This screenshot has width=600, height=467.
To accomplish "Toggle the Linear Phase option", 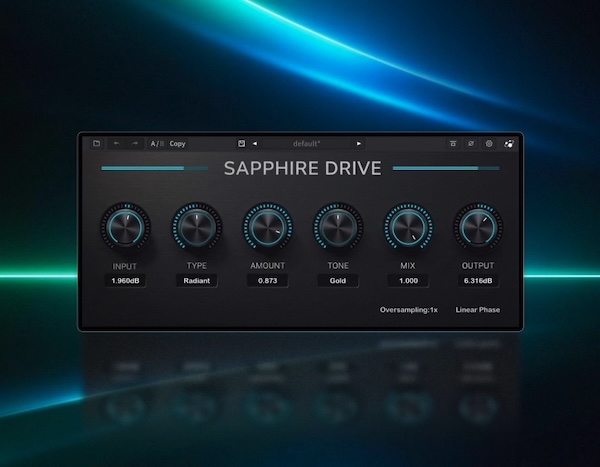I will tap(478, 310).
